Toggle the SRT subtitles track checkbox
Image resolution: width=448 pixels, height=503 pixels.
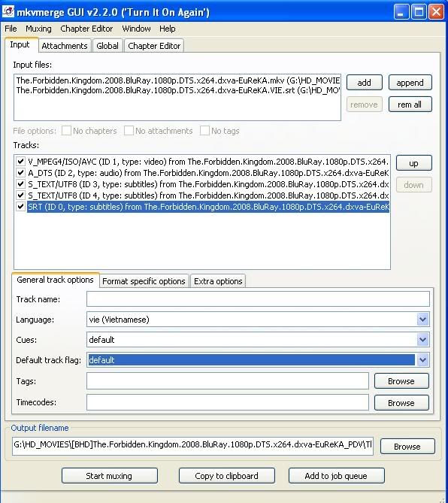click(21, 207)
